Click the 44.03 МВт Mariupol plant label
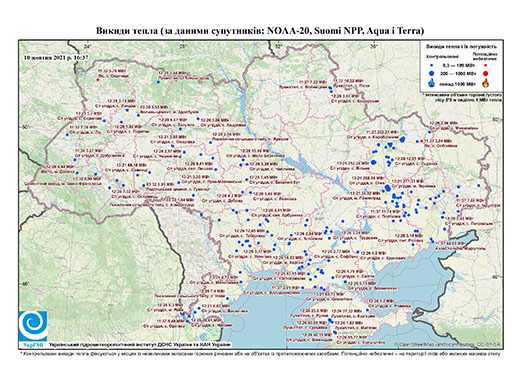This screenshot has height=368, width=520. click(450, 244)
